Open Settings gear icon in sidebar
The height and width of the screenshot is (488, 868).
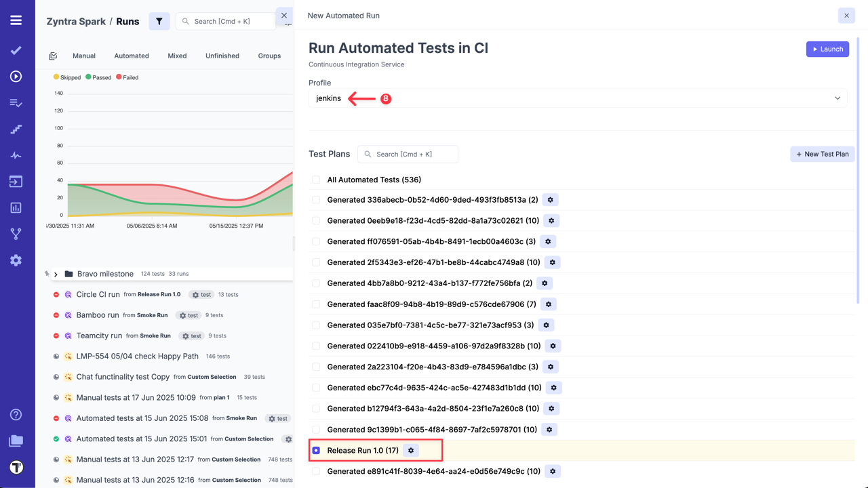(x=16, y=260)
